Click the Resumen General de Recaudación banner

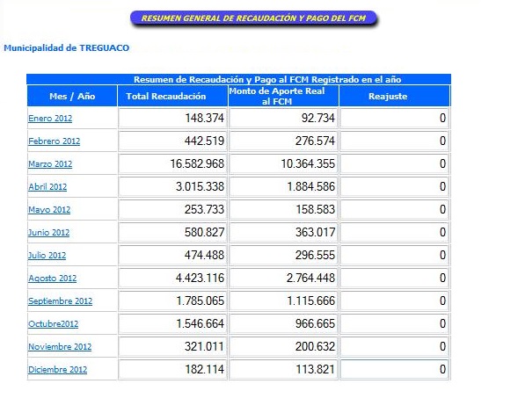(253, 18)
